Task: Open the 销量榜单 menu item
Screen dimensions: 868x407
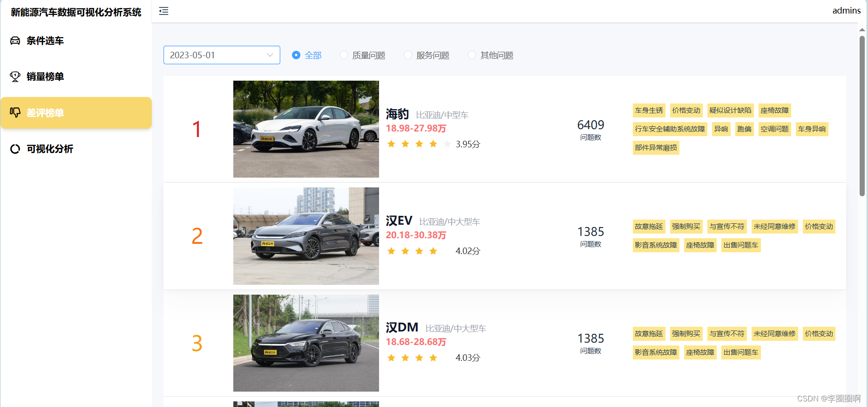Action: 45,76
